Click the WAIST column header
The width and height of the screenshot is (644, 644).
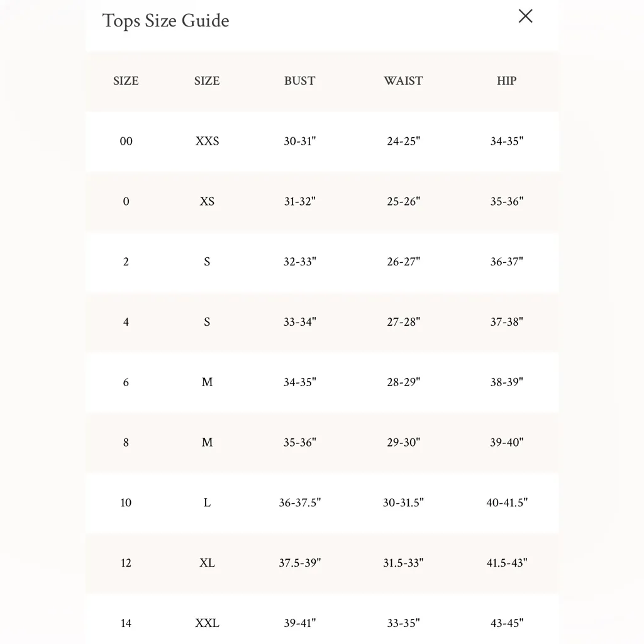(403, 80)
